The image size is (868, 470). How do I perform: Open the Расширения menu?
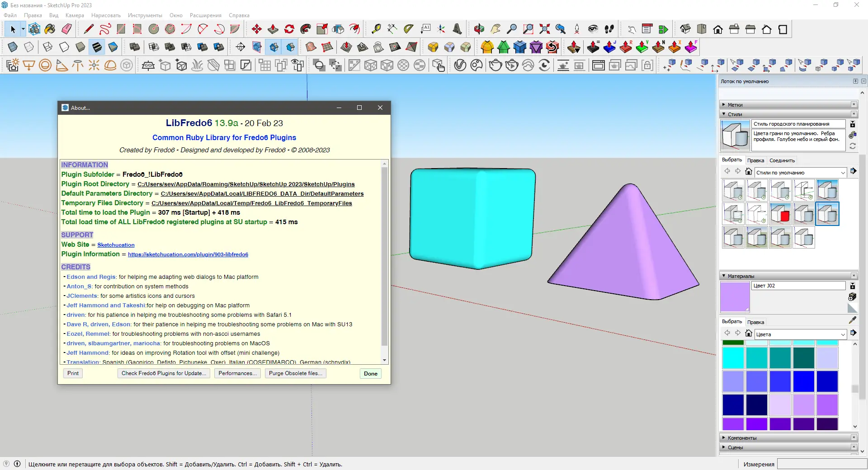(206, 15)
